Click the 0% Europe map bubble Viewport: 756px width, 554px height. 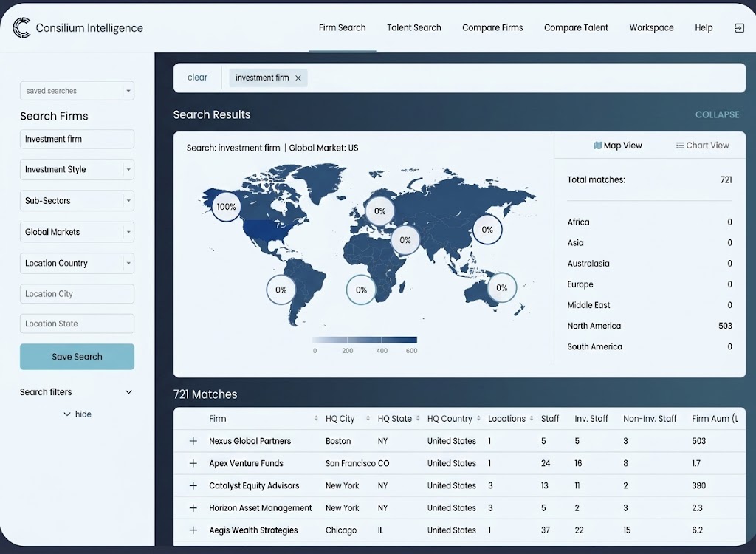[x=379, y=211]
